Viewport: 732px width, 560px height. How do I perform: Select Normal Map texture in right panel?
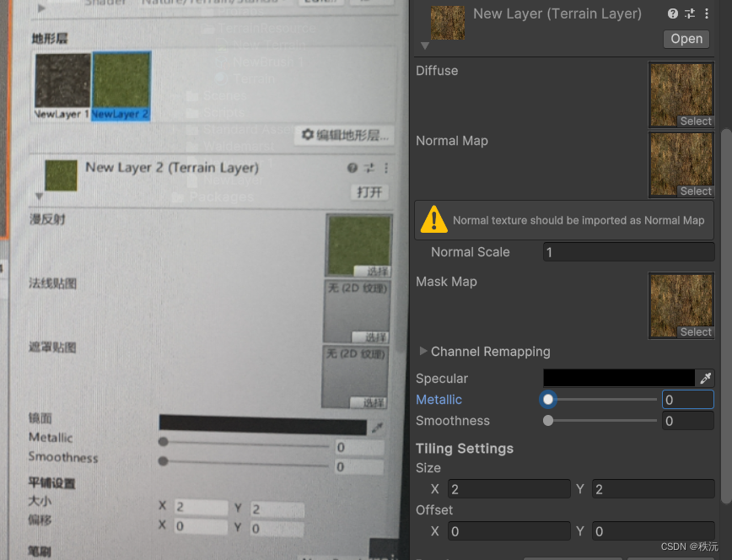pyautogui.click(x=696, y=191)
